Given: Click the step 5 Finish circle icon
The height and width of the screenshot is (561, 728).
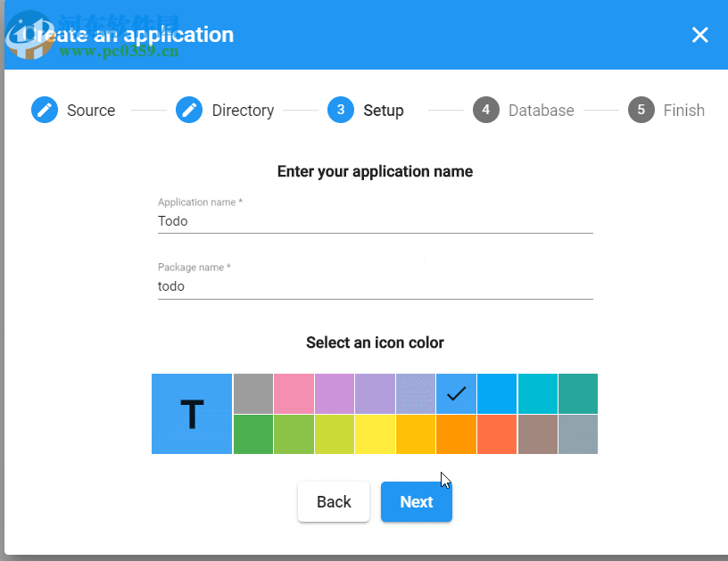Looking at the screenshot, I should [x=641, y=110].
